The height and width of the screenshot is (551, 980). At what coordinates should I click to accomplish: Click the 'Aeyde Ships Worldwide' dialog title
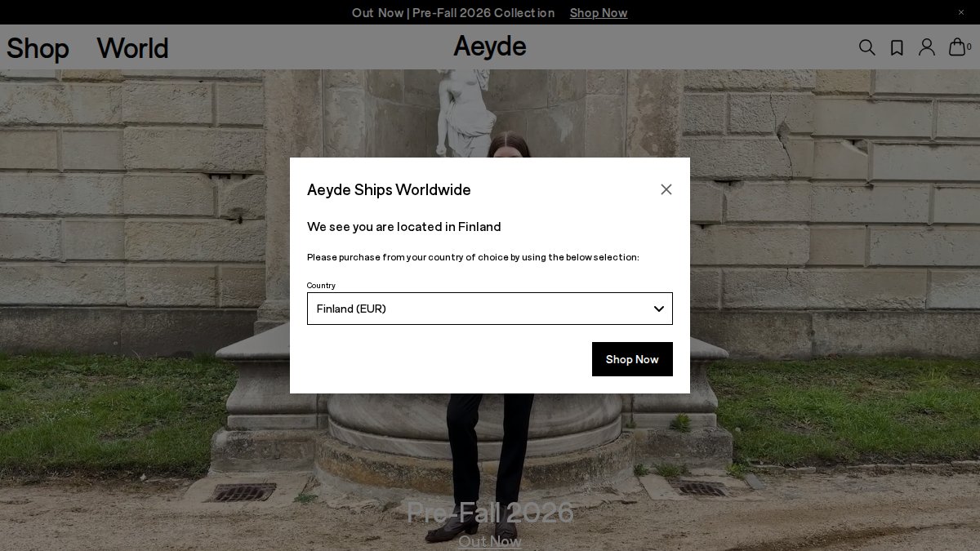coord(389,189)
